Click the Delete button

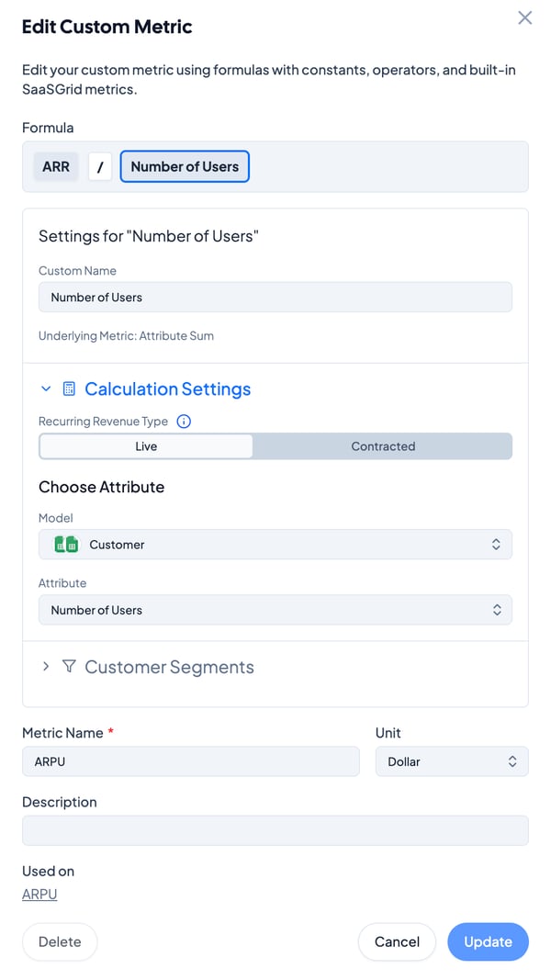click(x=59, y=941)
